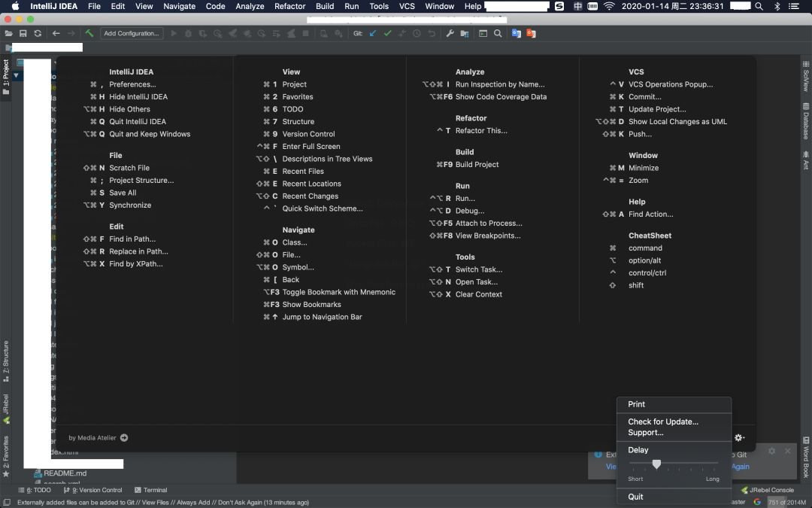Viewport: 812px width, 508px height.
Task: Open the JRebel left side tab
Action: click(6, 409)
